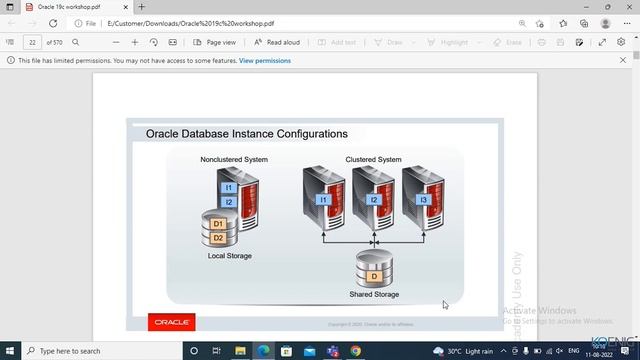
Task: Click the address bar zoom magnifier icon
Action: click(522, 24)
